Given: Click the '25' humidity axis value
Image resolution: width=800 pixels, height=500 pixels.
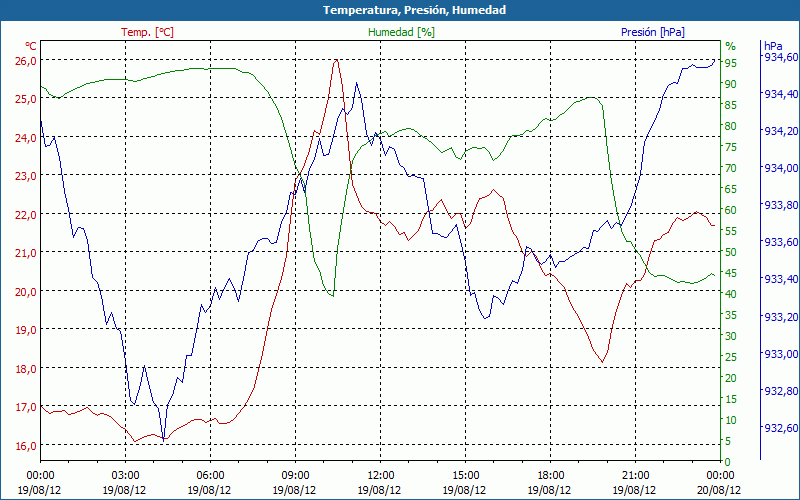Looking at the screenshot, I should click(x=730, y=357).
